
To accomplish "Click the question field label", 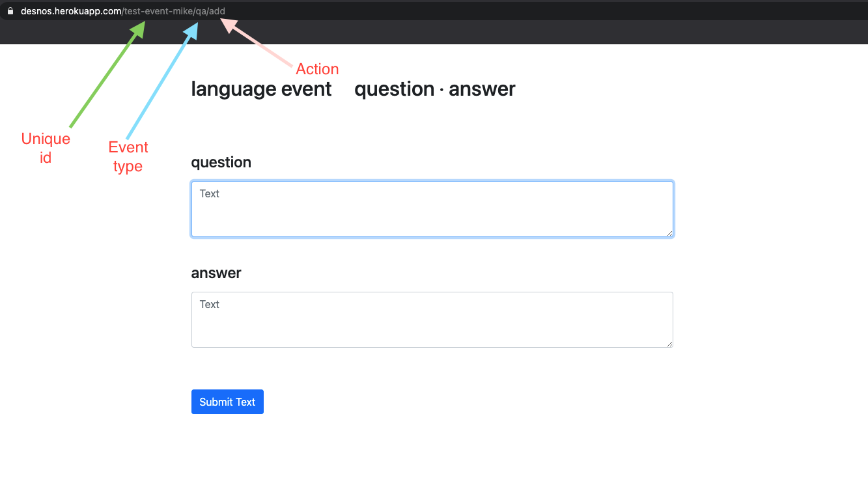I will coord(221,162).
